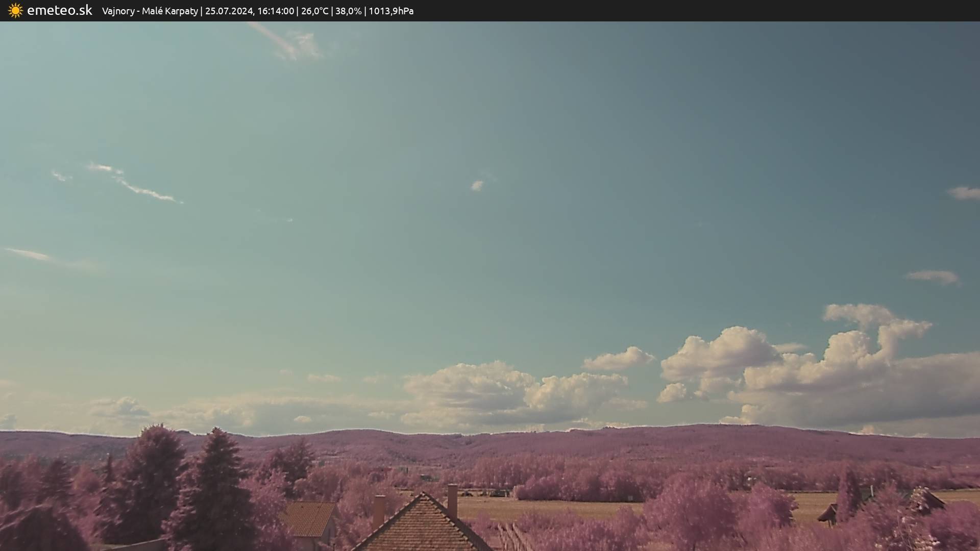Click the tall chimney on the central roof
The image size is (980, 551).
pos(452,500)
